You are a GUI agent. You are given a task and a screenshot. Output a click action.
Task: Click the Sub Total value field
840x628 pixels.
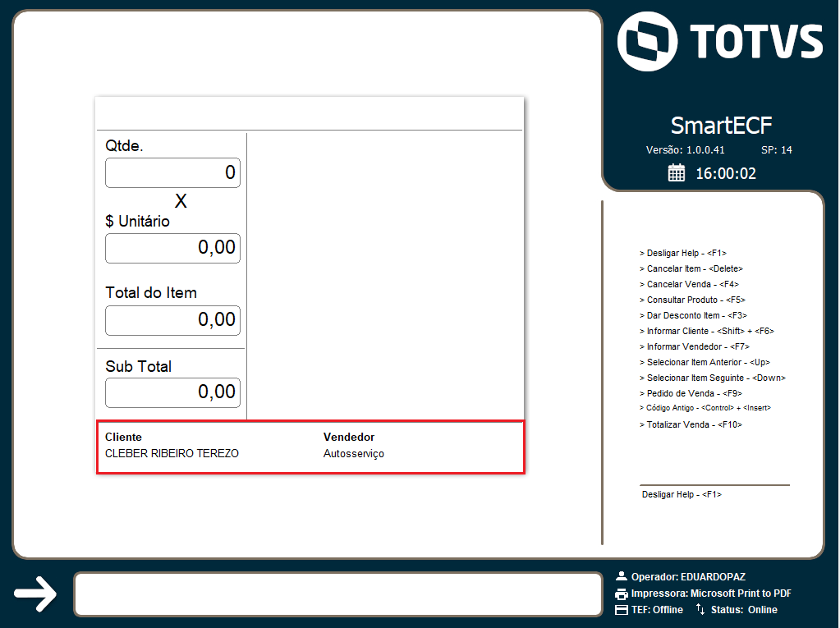[172, 392]
